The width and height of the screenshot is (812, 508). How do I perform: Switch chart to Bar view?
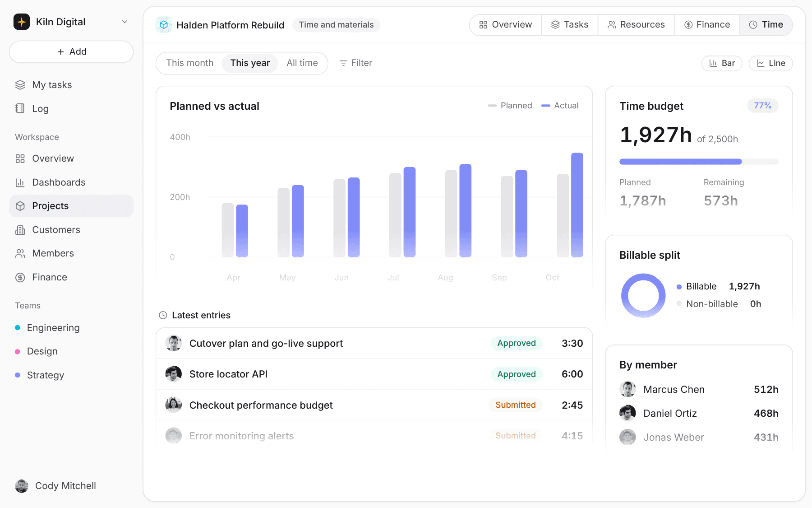722,63
